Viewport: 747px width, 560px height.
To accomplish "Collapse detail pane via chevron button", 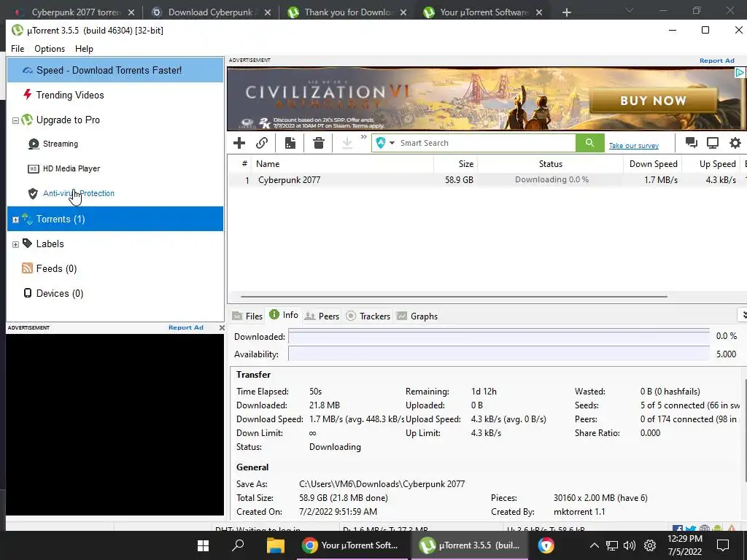I will (x=743, y=315).
